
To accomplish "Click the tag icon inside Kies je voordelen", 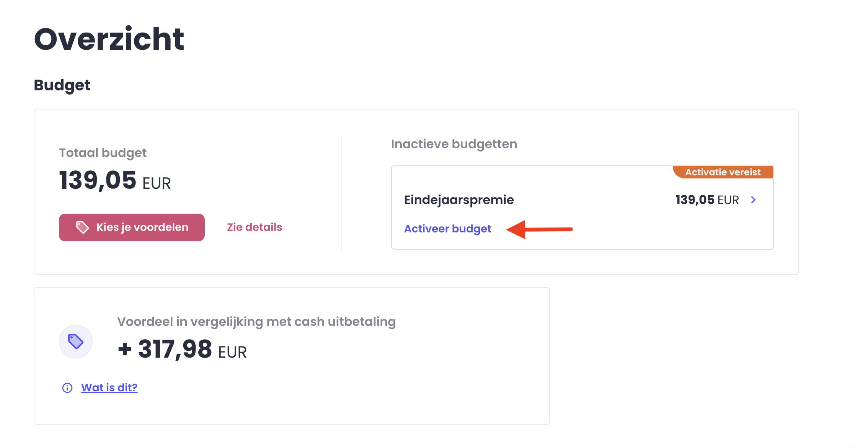I will tap(83, 227).
